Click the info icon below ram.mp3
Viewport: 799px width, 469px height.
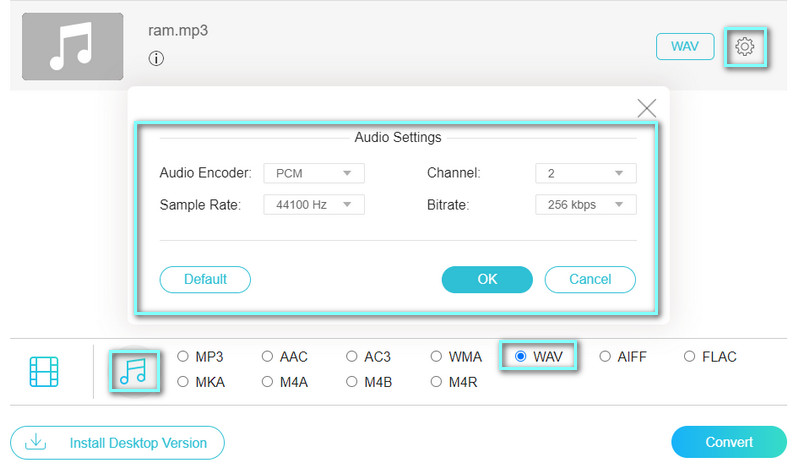(x=156, y=59)
